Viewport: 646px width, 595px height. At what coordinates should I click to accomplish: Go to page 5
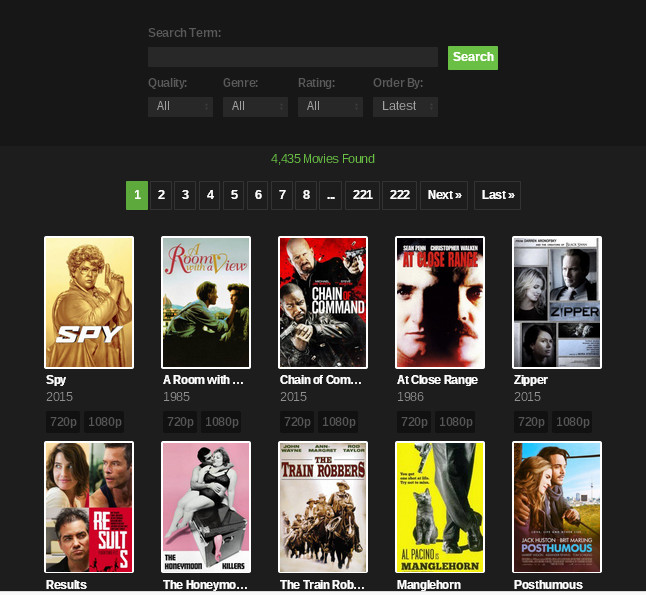[234, 195]
